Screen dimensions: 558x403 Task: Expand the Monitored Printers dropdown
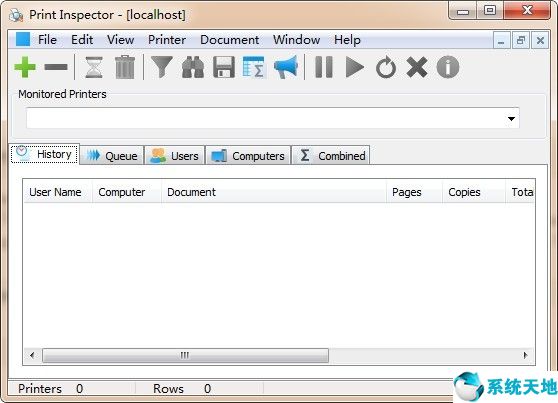(511, 119)
